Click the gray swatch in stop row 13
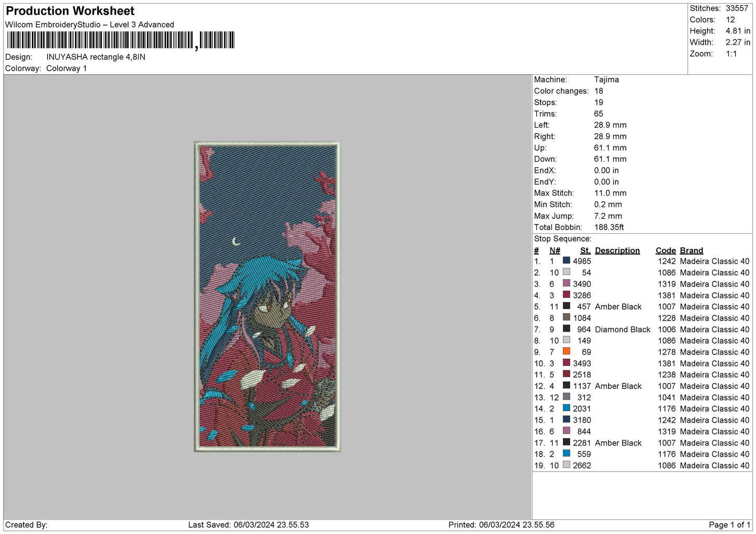This screenshot has width=756, height=534. point(566,396)
